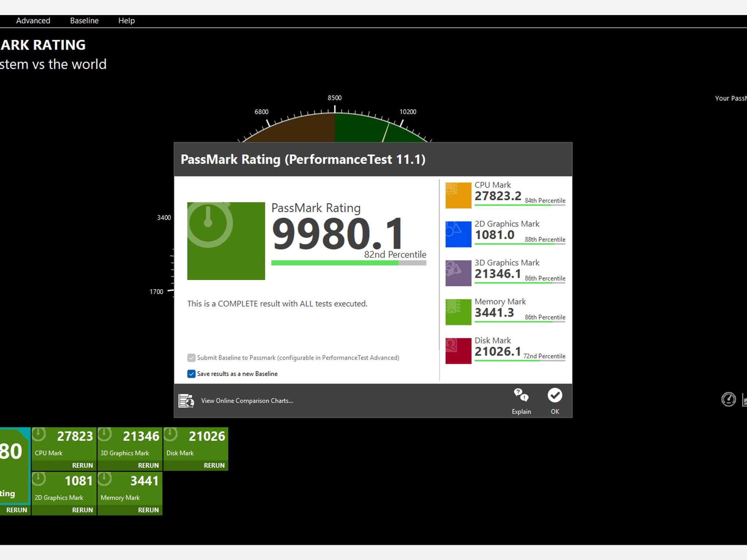Image resolution: width=747 pixels, height=560 pixels.
Task: Click the orange CPU Mark icon
Action: 458,195
